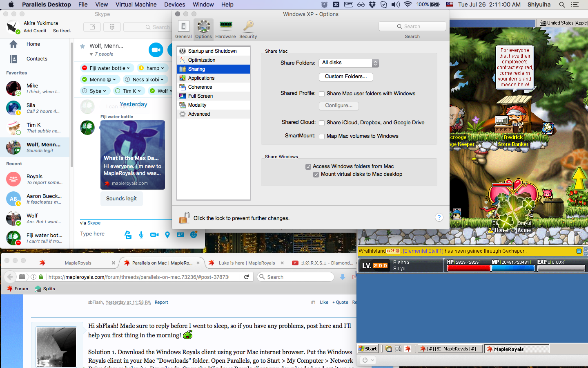
Task: Start a video call in Skype
Action: pos(156,50)
